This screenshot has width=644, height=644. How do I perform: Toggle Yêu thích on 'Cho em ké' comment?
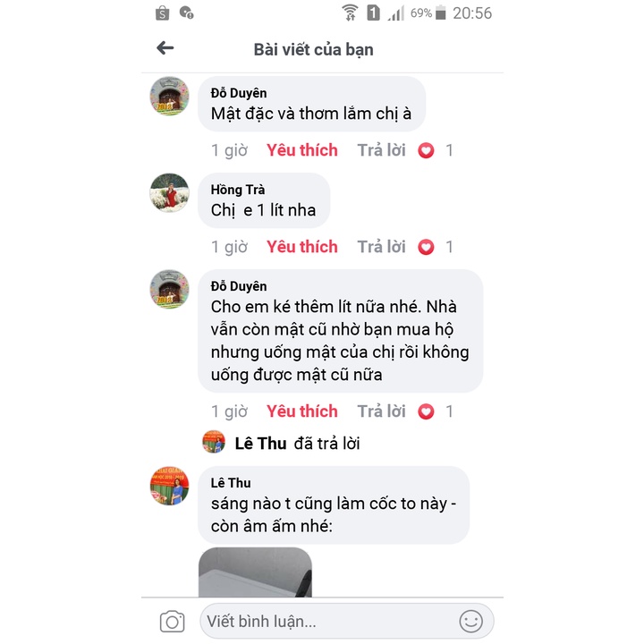(302, 411)
